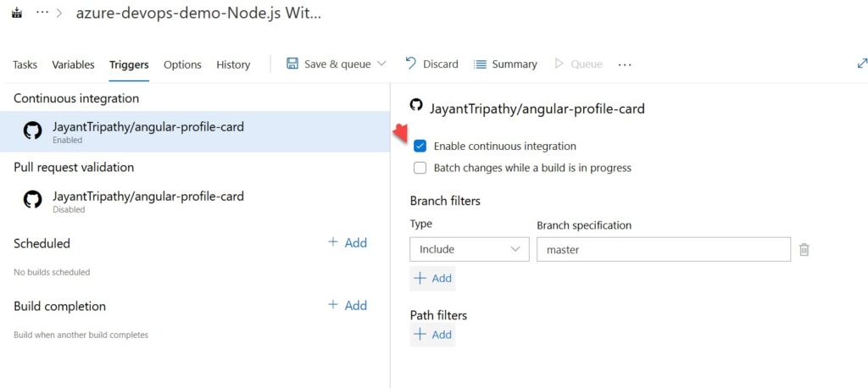Select the Triggers tab

point(129,64)
